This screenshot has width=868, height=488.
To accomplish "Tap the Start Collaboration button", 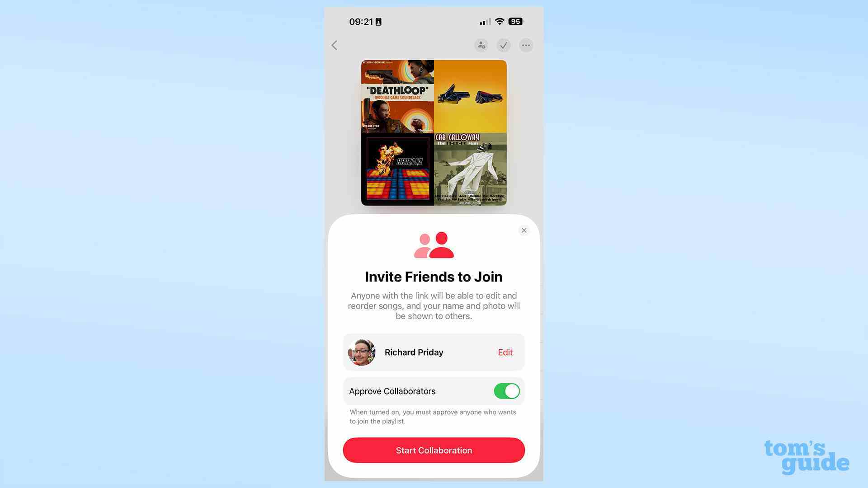I will point(434,450).
